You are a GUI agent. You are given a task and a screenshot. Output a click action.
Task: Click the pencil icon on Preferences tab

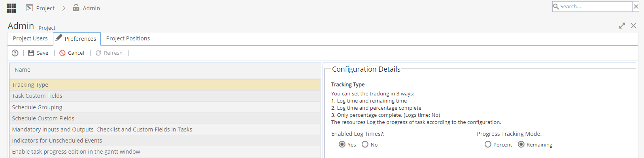[59, 38]
